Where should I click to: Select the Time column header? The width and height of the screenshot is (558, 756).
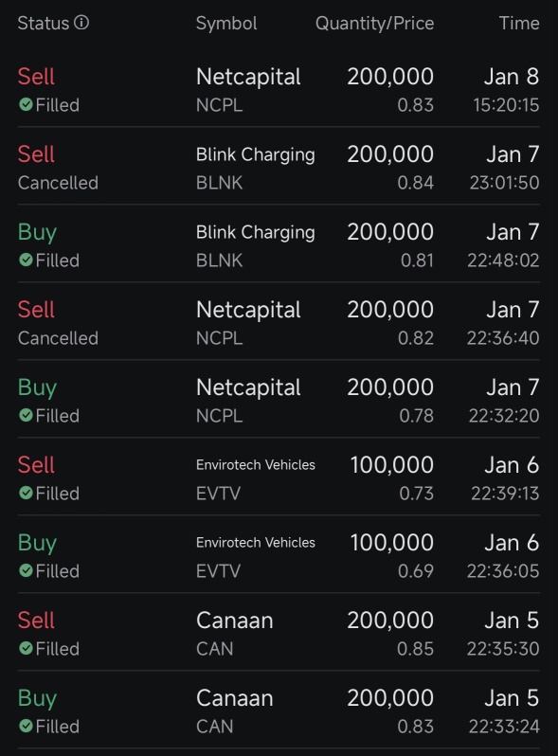(519, 23)
